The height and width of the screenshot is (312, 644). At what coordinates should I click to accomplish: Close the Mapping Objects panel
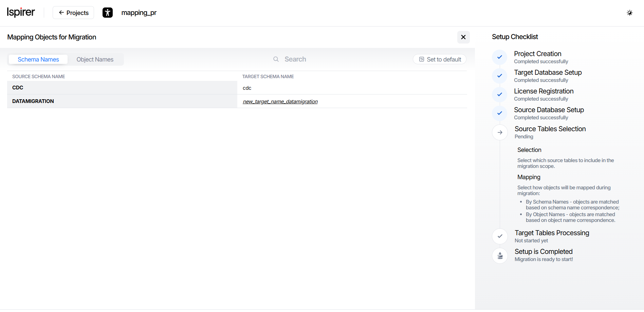click(x=463, y=37)
